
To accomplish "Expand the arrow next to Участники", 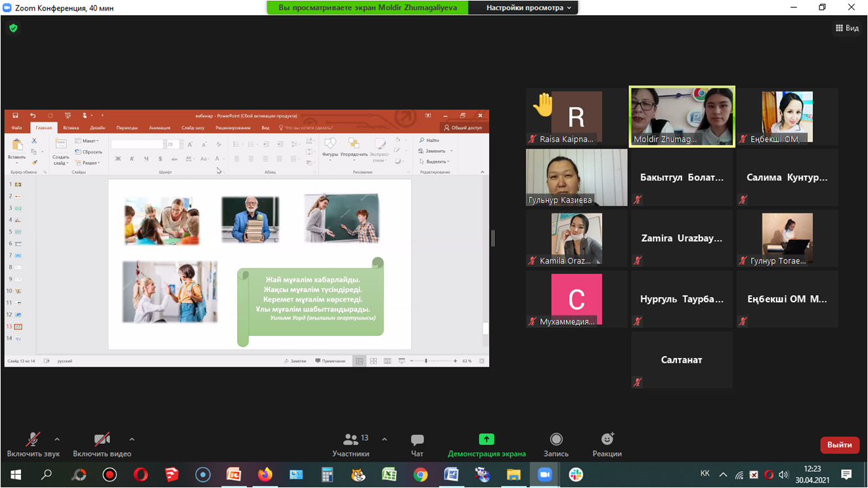I will pyautogui.click(x=384, y=439).
